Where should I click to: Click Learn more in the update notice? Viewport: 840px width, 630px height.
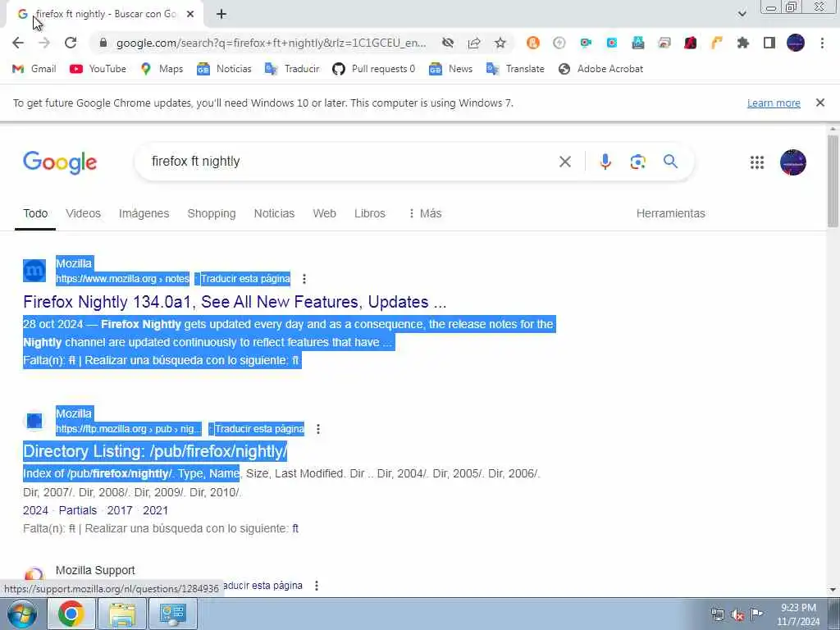coord(774,103)
